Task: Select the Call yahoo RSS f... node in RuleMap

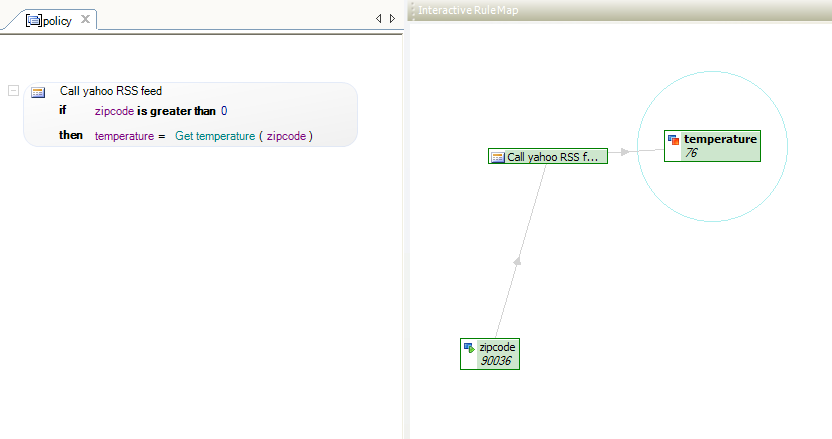Action: click(548, 156)
